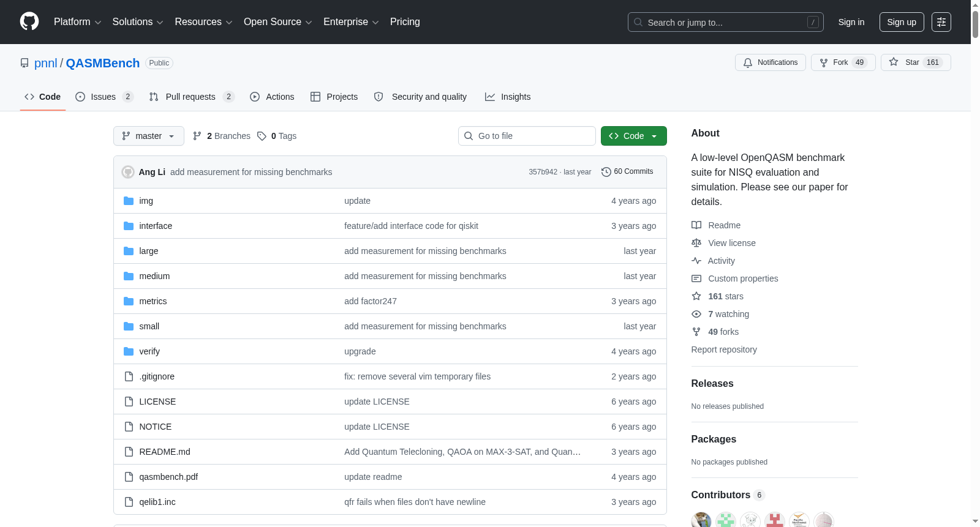Open the Security and quality tab
This screenshot has height=527, width=980.
click(420, 97)
